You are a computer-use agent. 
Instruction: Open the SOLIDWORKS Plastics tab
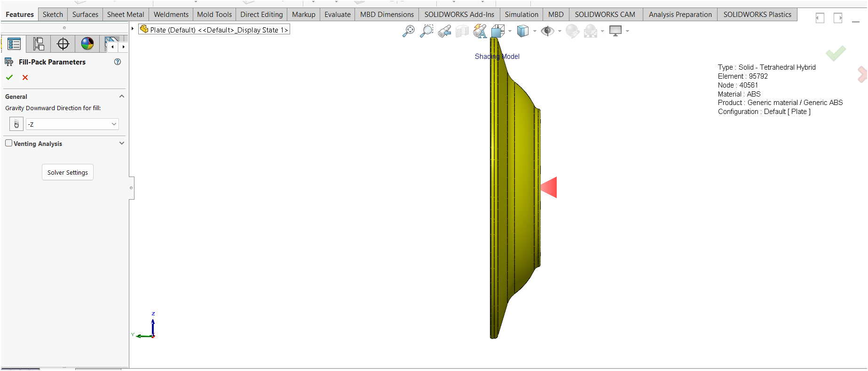(758, 15)
